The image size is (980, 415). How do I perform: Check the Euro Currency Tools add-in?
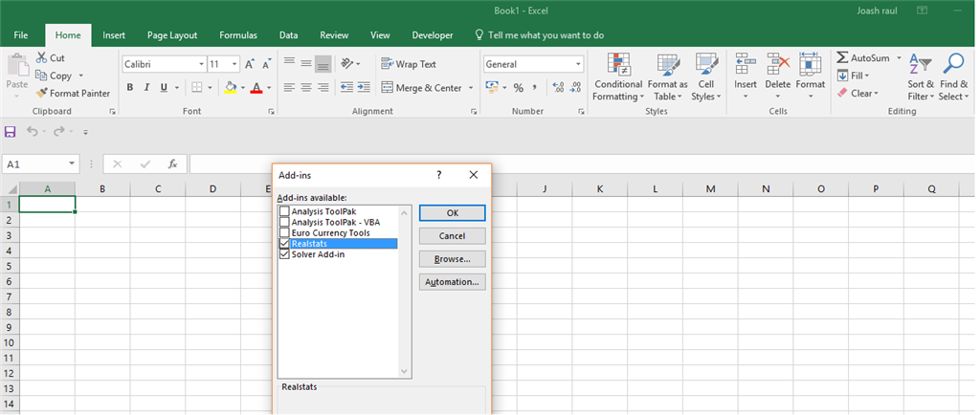(x=284, y=232)
